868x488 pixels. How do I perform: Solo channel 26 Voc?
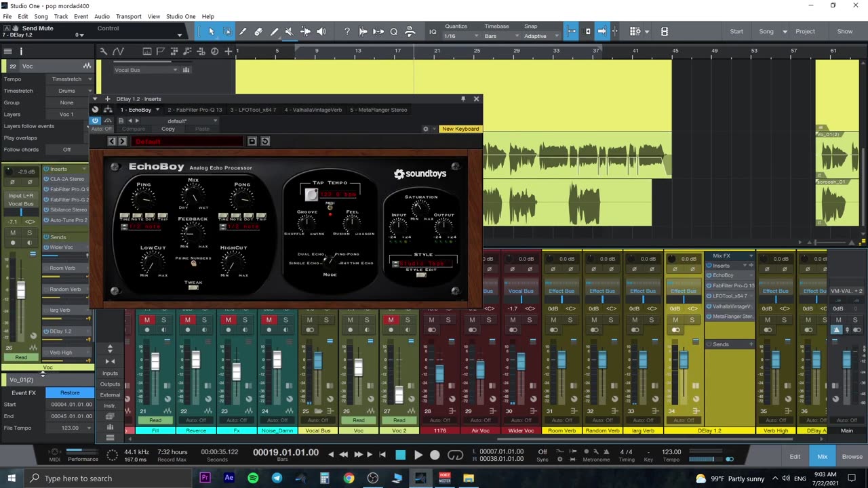[x=367, y=320]
